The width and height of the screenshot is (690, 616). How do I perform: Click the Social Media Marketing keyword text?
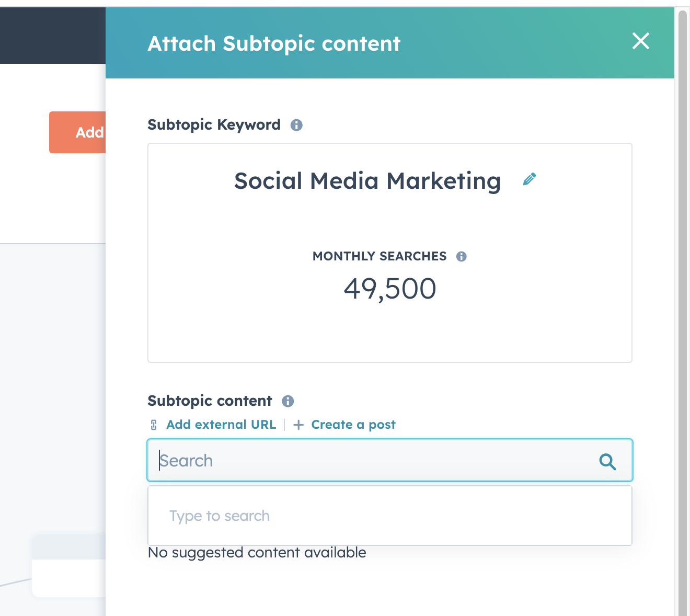coord(367,181)
